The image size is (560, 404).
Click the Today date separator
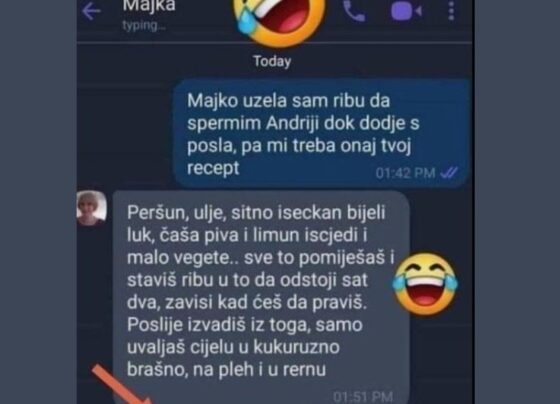[x=272, y=61]
